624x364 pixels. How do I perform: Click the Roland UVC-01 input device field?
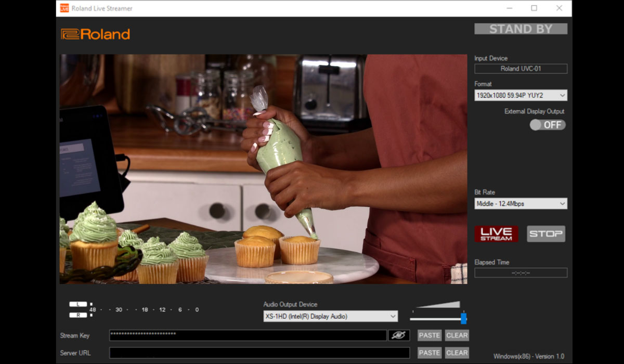pos(521,69)
